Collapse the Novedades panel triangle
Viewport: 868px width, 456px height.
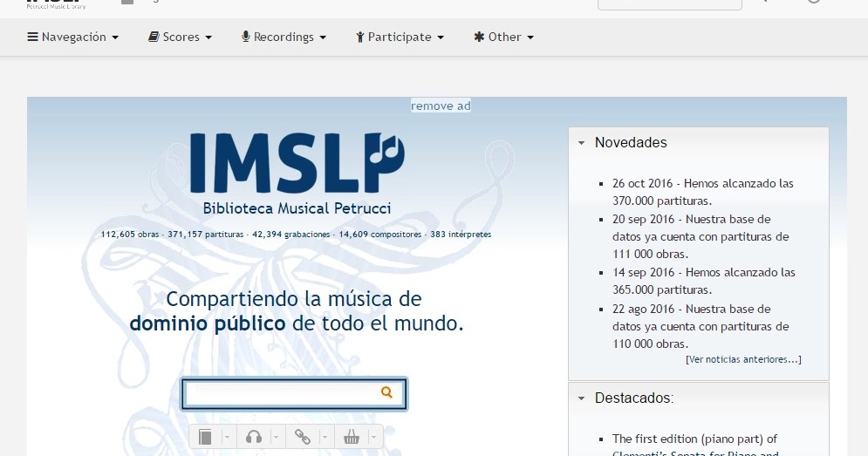pyautogui.click(x=581, y=143)
